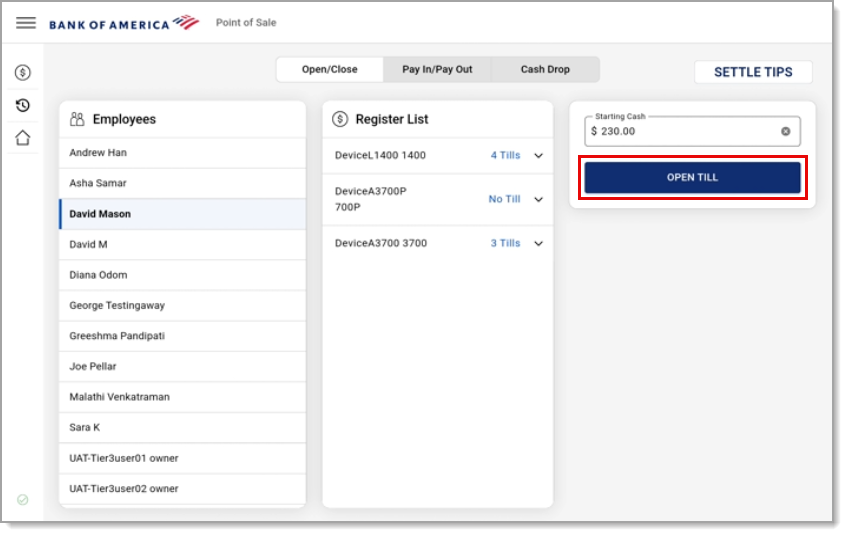Click the OPEN TILL button
Screen dimensions: 846x535
point(692,177)
